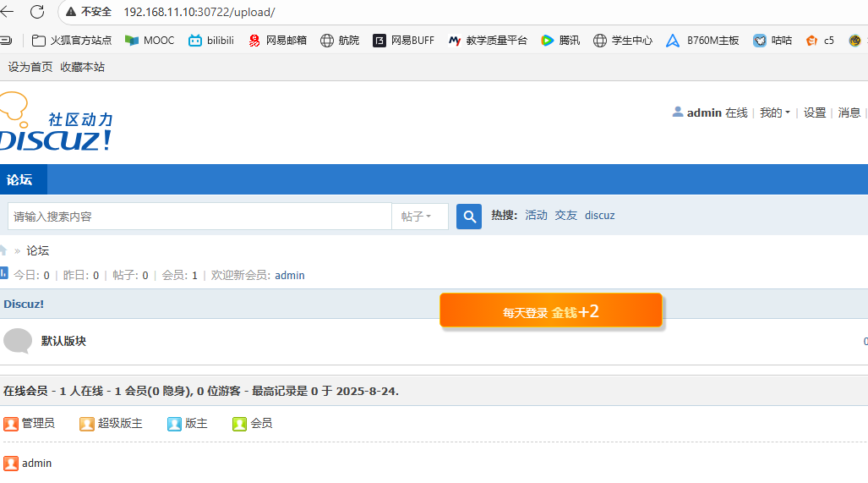Click the Discuz! logo

point(55,122)
